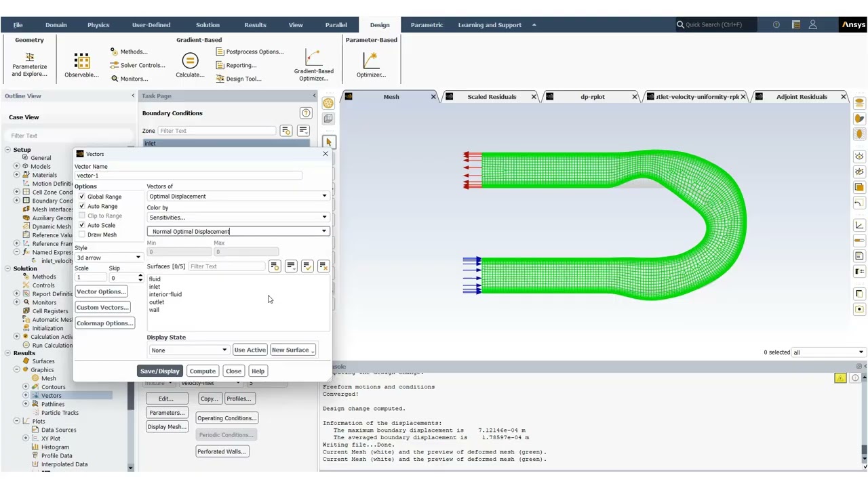Click the save picture camera icon
This screenshot has height=488, width=868.
859,309
